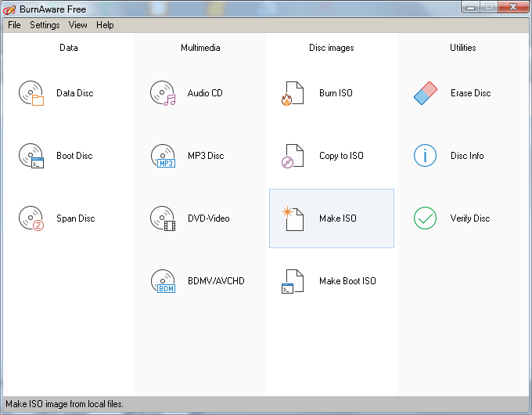Screen dimensions: 532x415
Task: Launch Audio CD via its label
Action: (x=205, y=93)
